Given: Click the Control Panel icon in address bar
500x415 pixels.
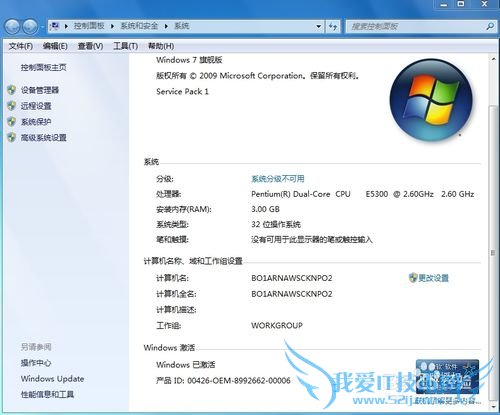Looking at the screenshot, I should point(55,26).
